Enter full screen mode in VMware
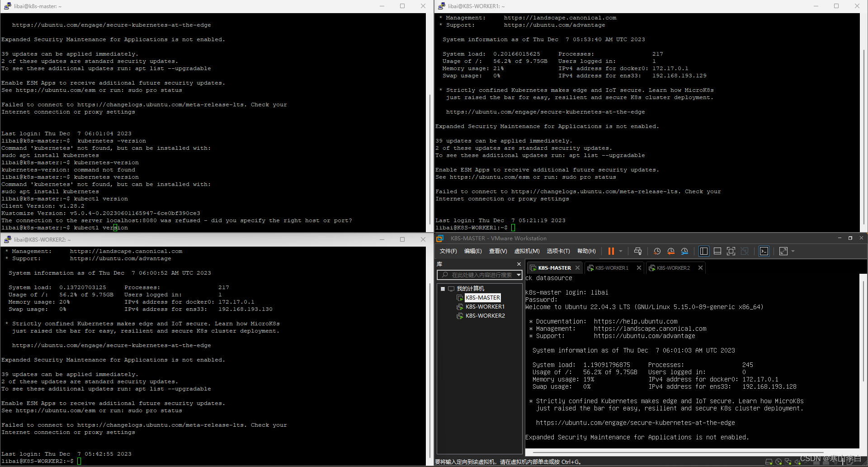The height and width of the screenshot is (467, 868). coord(731,251)
